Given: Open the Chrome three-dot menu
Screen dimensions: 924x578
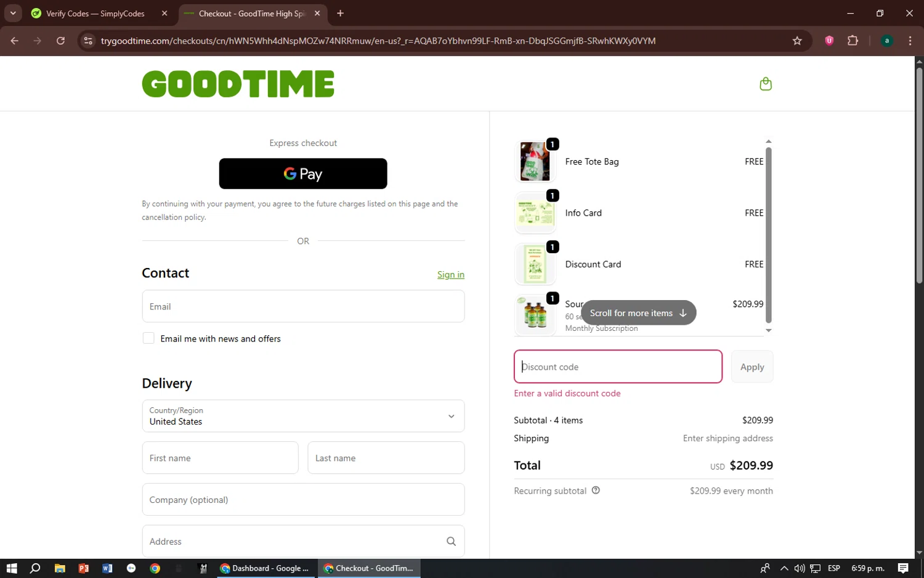Looking at the screenshot, I should [x=910, y=41].
